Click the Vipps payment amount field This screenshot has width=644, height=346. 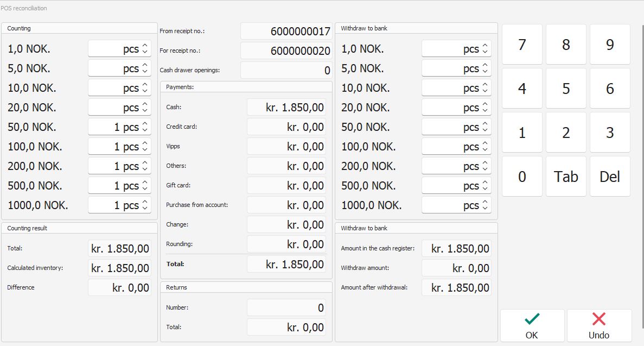(286, 146)
